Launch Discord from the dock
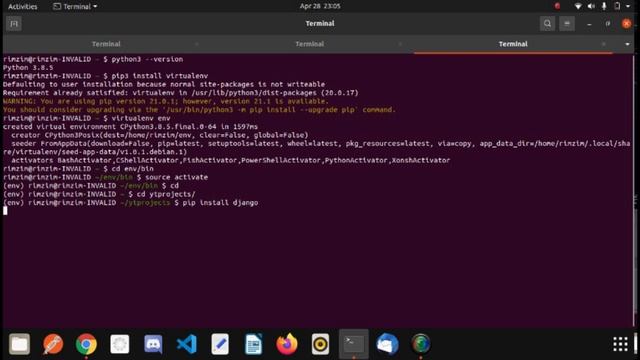 coord(153,344)
